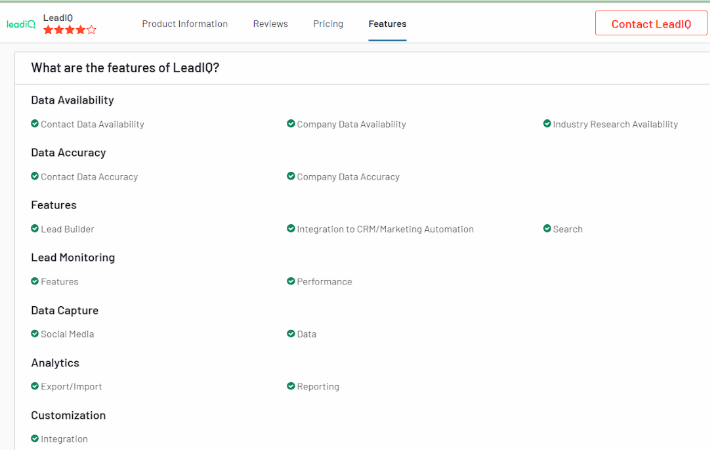This screenshot has width=710, height=450.
Task: Click checkmark icon beside Contact Data Availability
Action: pyautogui.click(x=35, y=124)
